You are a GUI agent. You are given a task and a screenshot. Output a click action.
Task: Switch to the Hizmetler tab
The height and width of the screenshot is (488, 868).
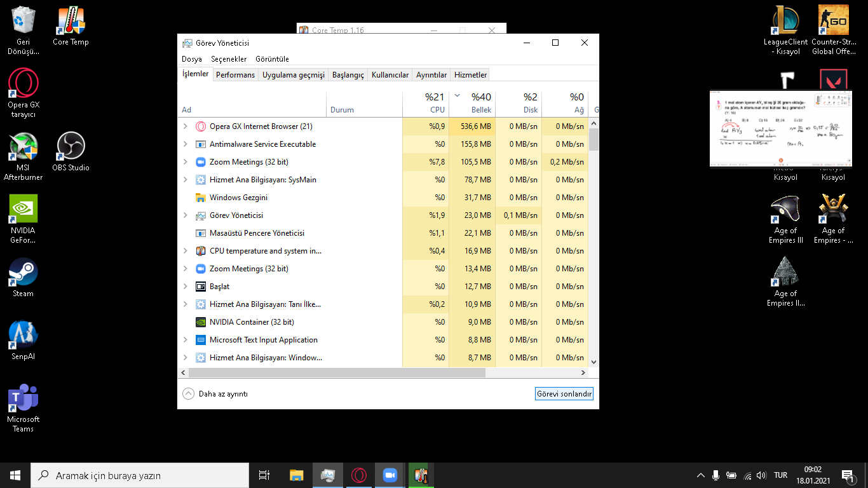470,75
